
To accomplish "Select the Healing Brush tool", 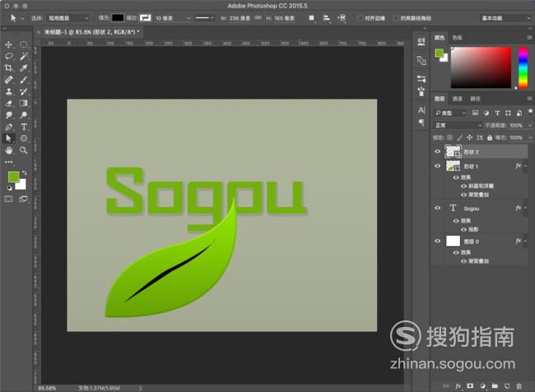I will click(8, 80).
